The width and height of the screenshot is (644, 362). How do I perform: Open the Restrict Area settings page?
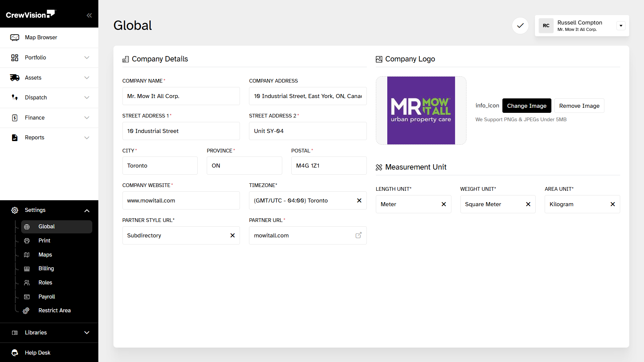[56, 311]
